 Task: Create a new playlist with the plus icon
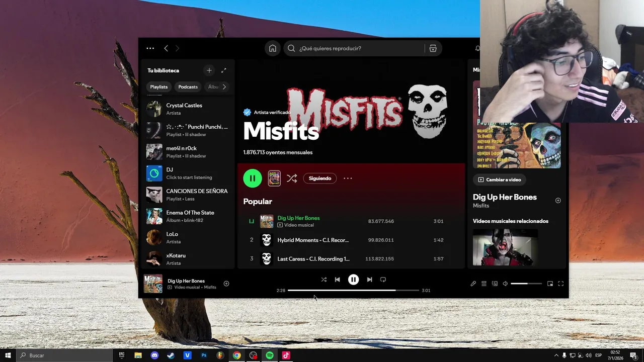pyautogui.click(x=209, y=70)
